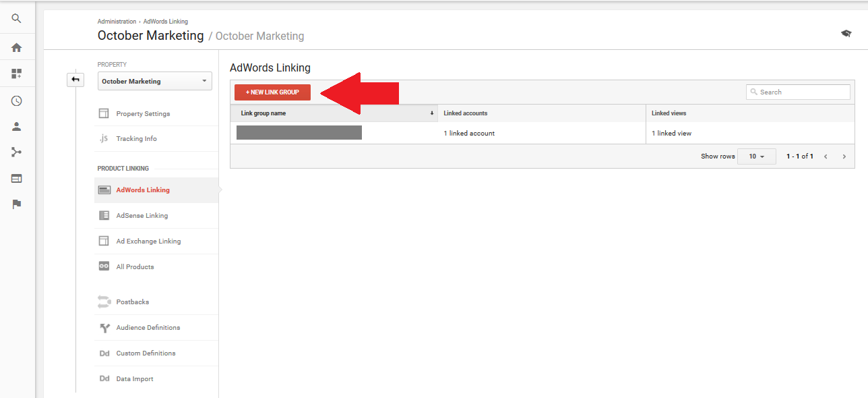Click the Audience Definitions funnel icon
Image resolution: width=868 pixels, height=398 pixels.
[x=104, y=328]
